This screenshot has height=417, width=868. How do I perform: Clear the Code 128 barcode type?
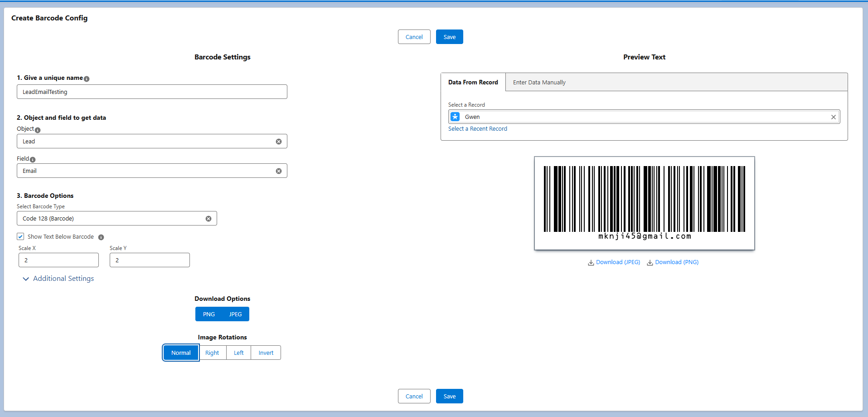coord(209,219)
